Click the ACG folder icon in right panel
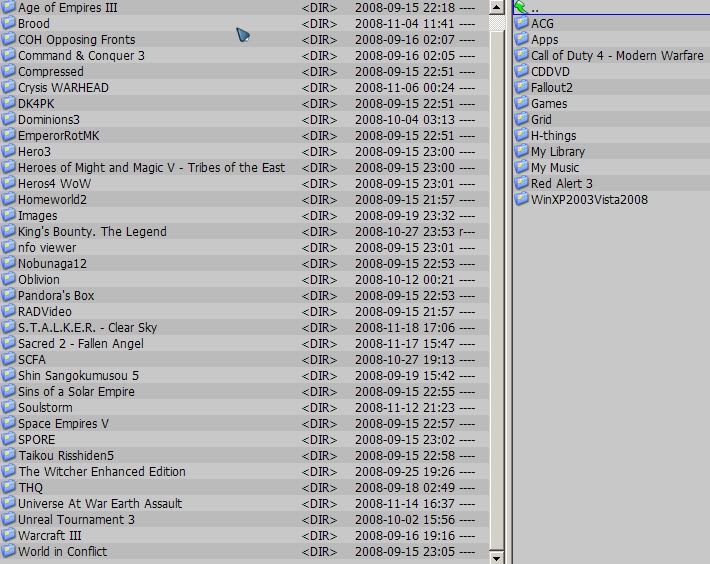The width and height of the screenshot is (710, 564). point(522,23)
